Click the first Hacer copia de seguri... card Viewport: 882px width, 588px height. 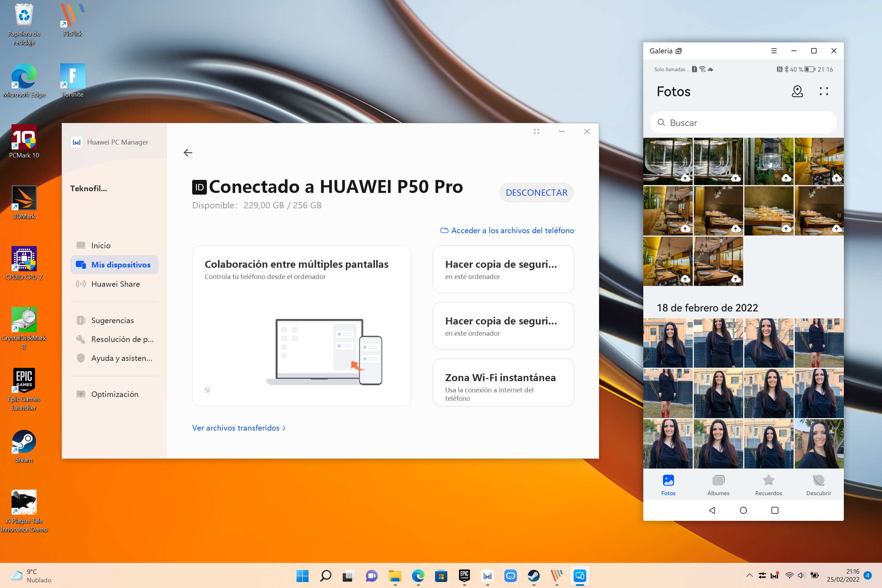503,269
